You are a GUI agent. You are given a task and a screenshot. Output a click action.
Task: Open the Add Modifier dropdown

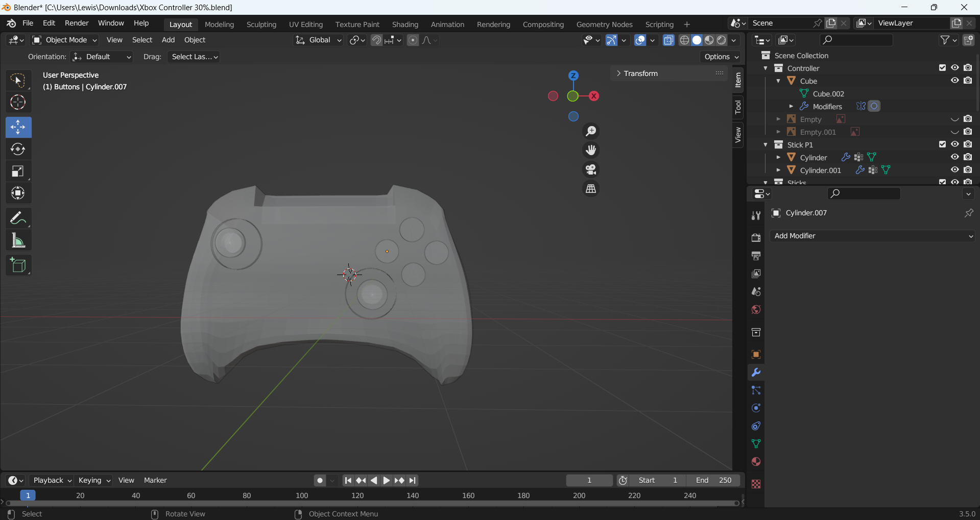pyautogui.click(x=872, y=236)
